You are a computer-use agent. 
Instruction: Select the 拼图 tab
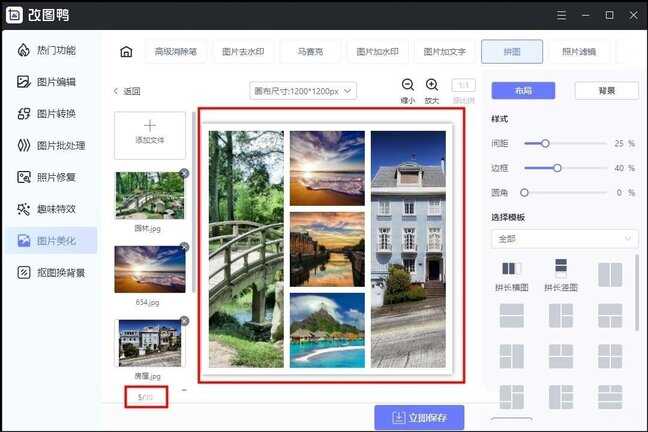[512, 52]
